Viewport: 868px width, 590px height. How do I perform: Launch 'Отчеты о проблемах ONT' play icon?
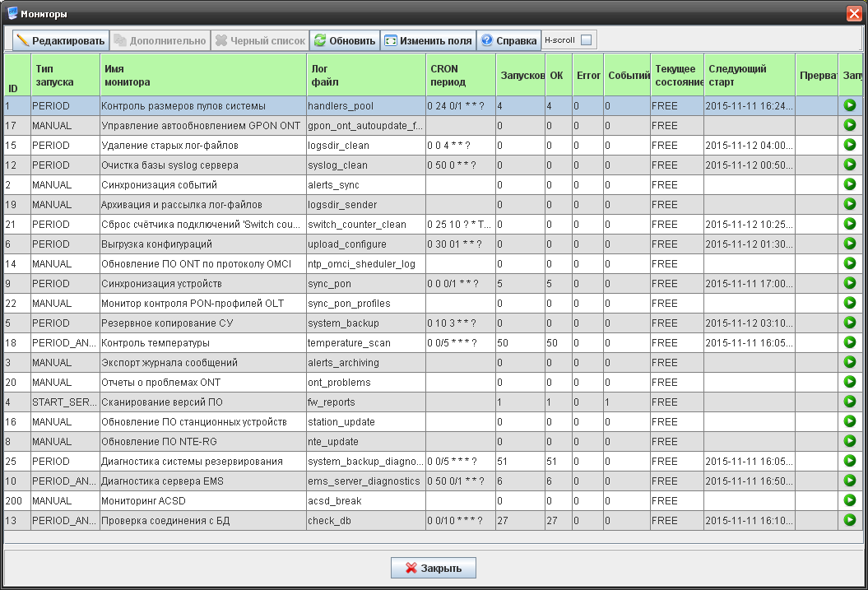[850, 382]
